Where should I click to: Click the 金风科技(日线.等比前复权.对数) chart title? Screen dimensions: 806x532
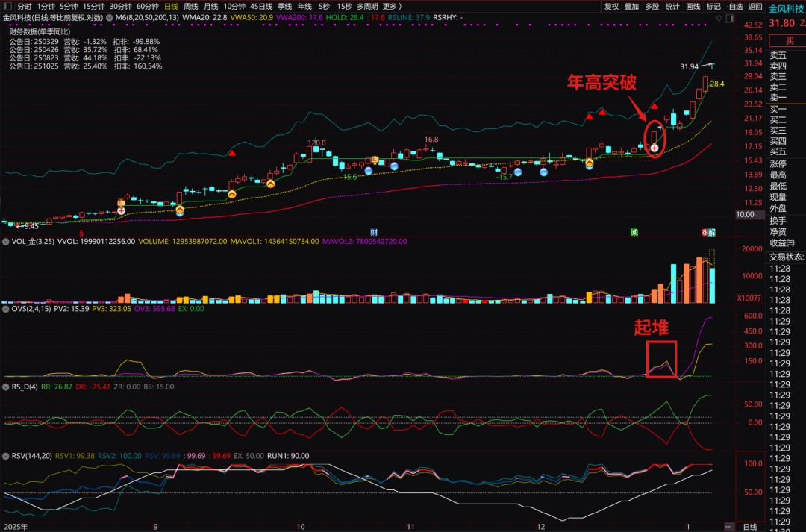click(53, 17)
